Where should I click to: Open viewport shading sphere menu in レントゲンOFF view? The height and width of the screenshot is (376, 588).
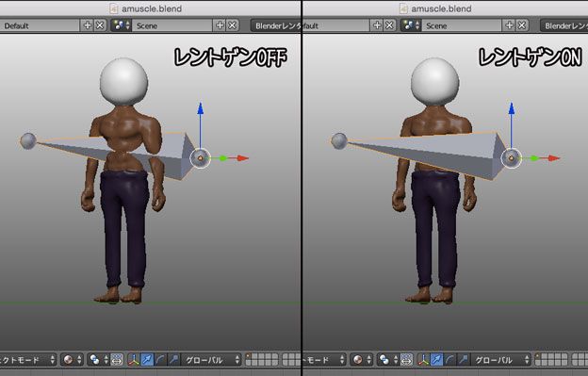tap(72, 360)
